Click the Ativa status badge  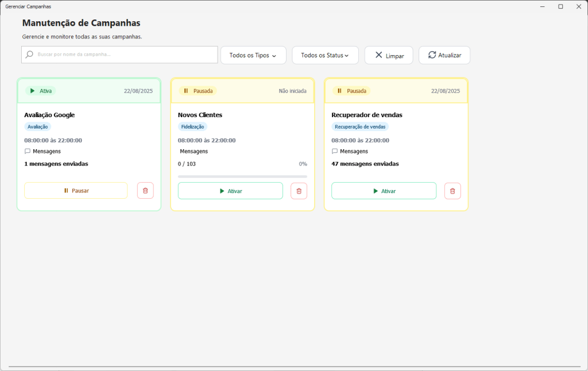(41, 91)
